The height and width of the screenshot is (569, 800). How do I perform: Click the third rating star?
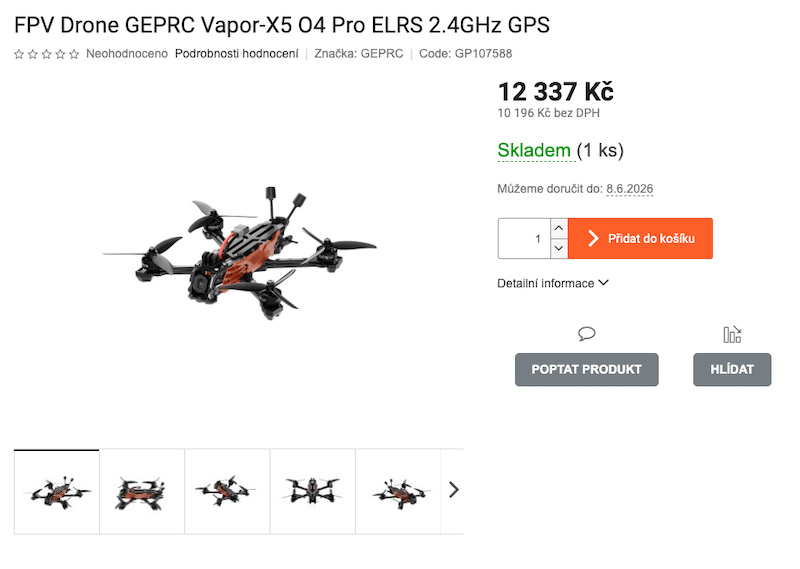(46, 54)
